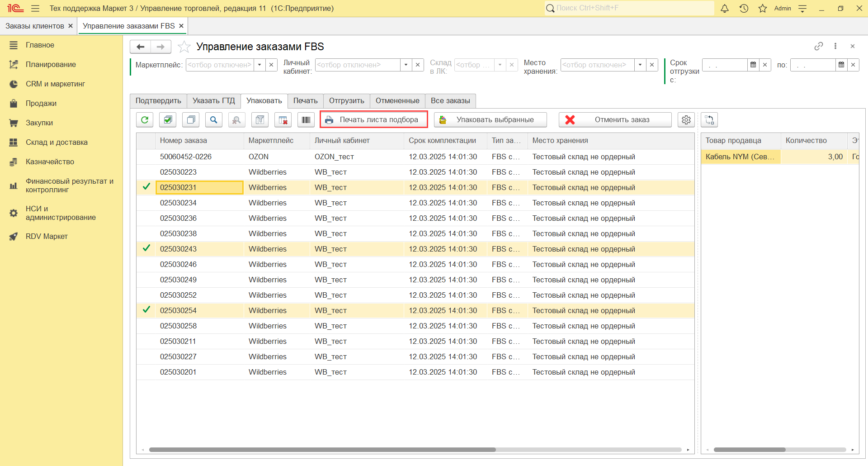
Task: Open calendar for Срок отгрузки start date
Action: click(x=753, y=65)
